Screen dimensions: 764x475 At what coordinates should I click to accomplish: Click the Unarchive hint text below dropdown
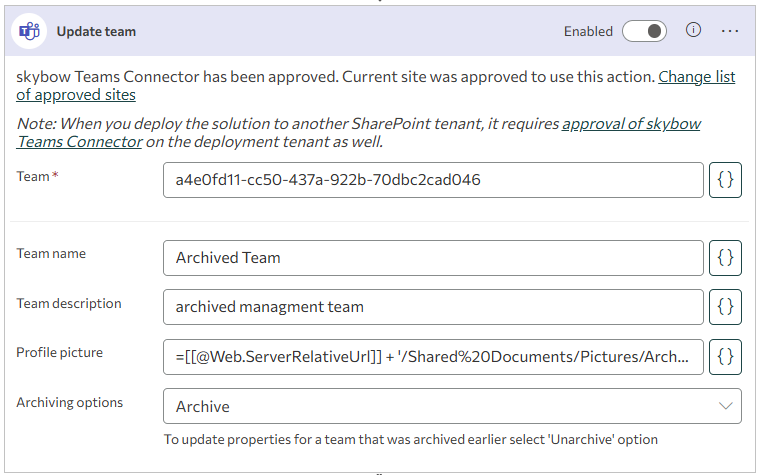pos(410,439)
